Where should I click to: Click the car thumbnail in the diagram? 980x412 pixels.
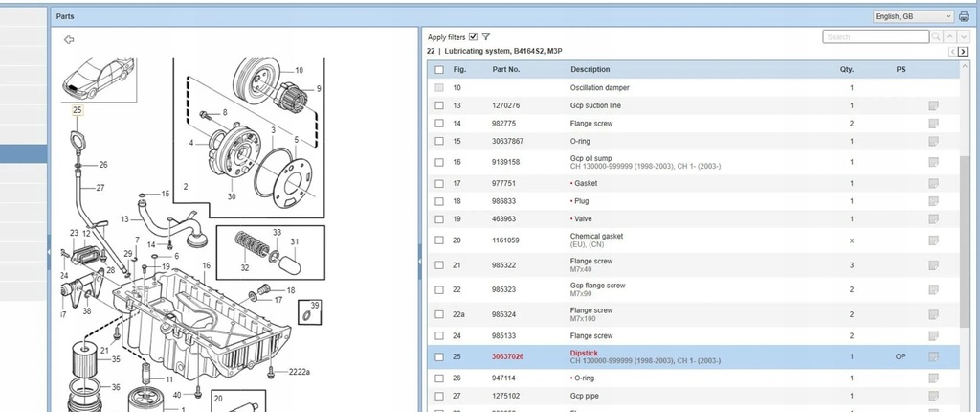(99, 80)
